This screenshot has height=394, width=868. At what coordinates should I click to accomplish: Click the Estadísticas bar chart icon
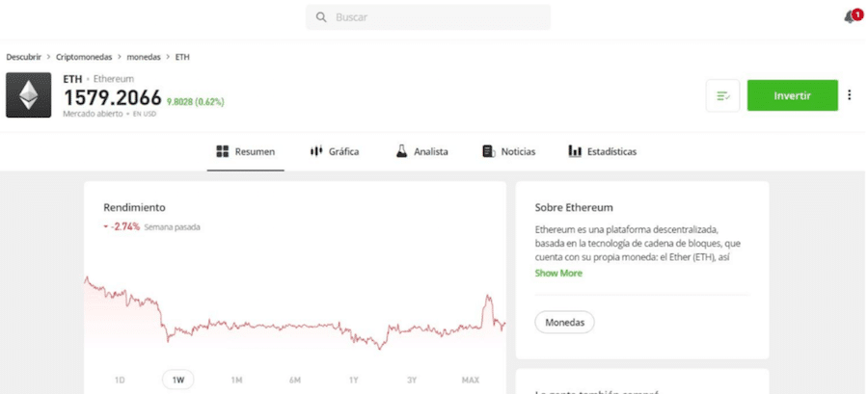click(x=575, y=151)
